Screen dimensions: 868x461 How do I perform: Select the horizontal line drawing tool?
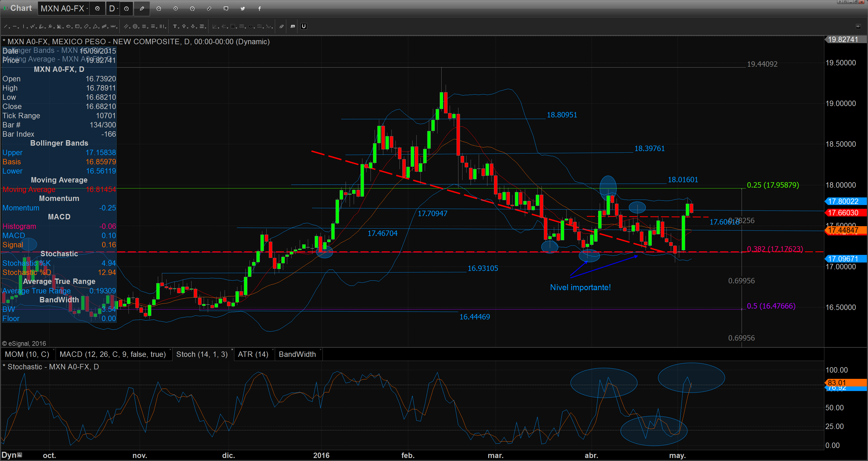[14, 26]
